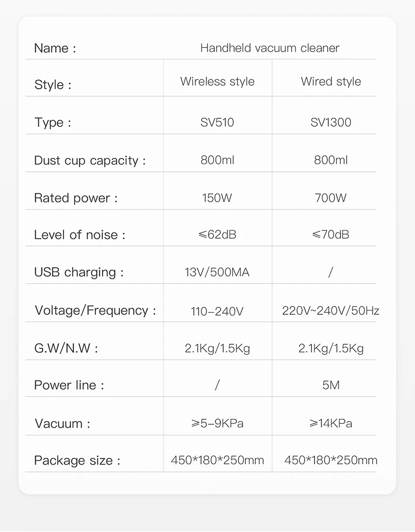Click the "Voltage/Frequency" row label
Viewport: 415px width, 532px height.
pyautogui.click(x=95, y=310)
